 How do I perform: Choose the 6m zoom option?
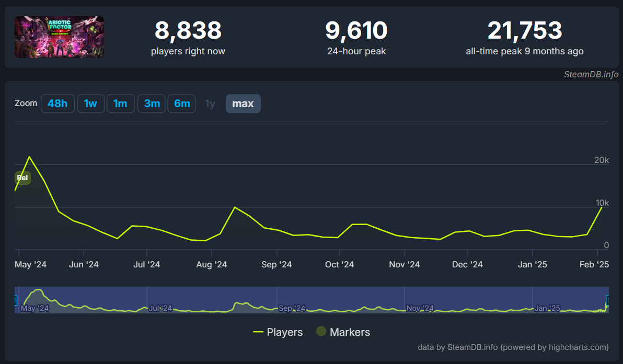[182, 103]
